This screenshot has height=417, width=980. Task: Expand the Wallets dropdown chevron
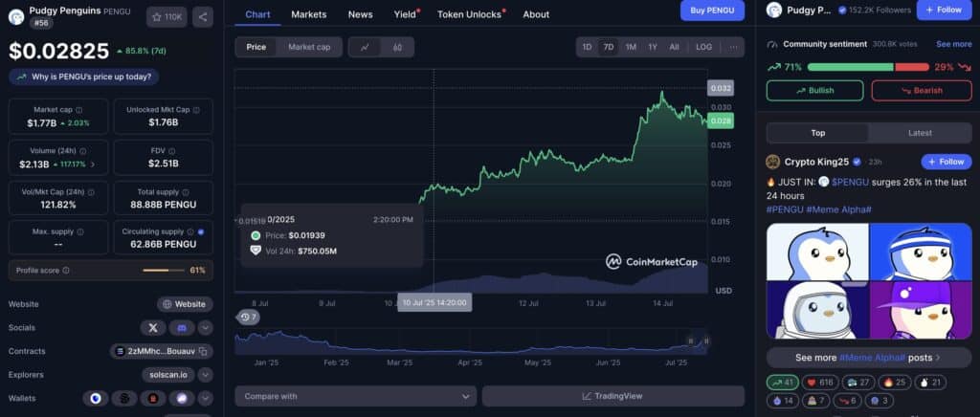(206, 398)
